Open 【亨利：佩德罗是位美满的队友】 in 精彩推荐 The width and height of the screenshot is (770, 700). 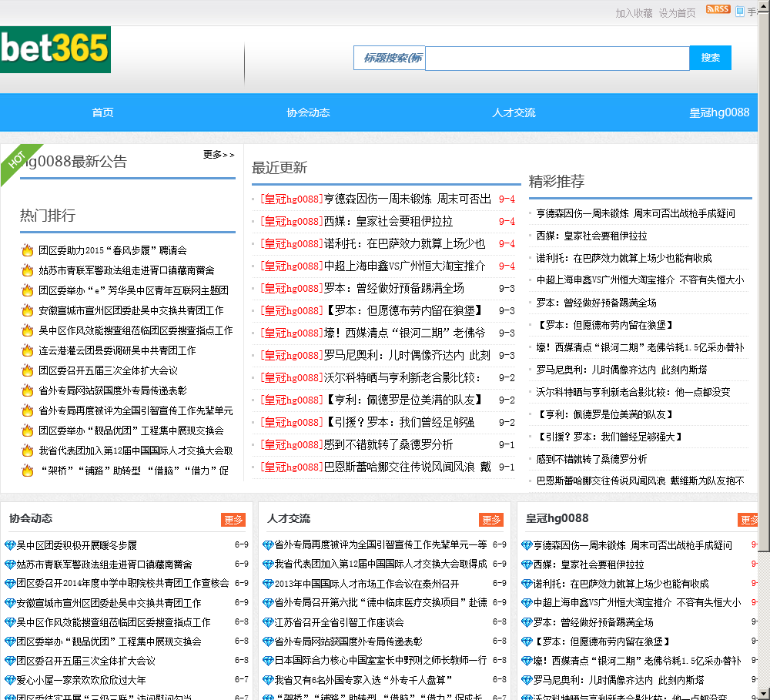[x=604, y=414]
